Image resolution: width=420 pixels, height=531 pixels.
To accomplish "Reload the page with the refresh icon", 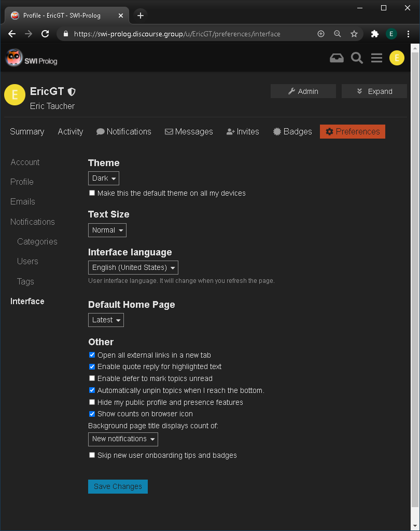I will 45,34.
